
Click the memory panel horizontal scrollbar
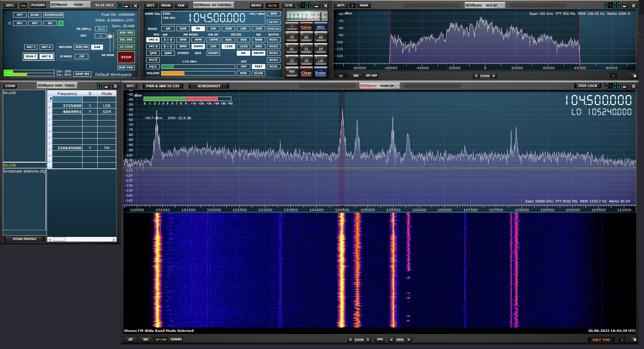click(82, 239)
